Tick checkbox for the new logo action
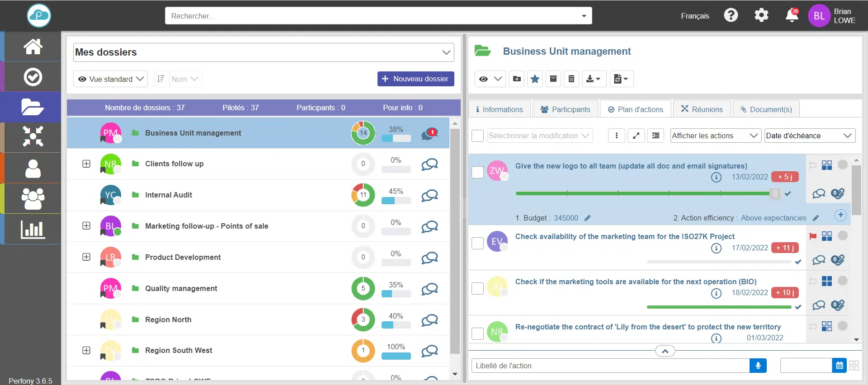This screenshot has height=385, width=868. [x=477, y=172]
